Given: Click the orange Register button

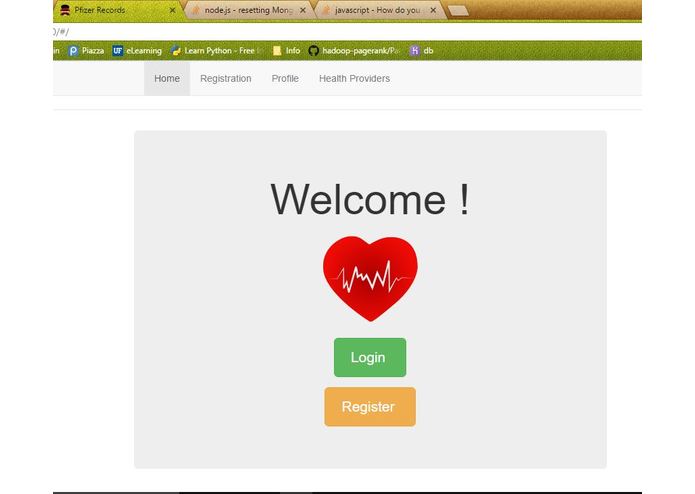Looking at the screenshot, I should tap(370, 407).
